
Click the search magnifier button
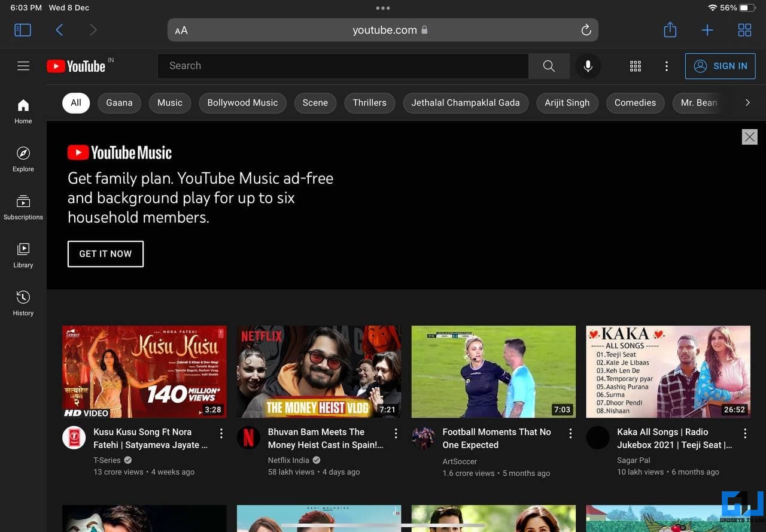pyautogui.click(x=549, y=66)
